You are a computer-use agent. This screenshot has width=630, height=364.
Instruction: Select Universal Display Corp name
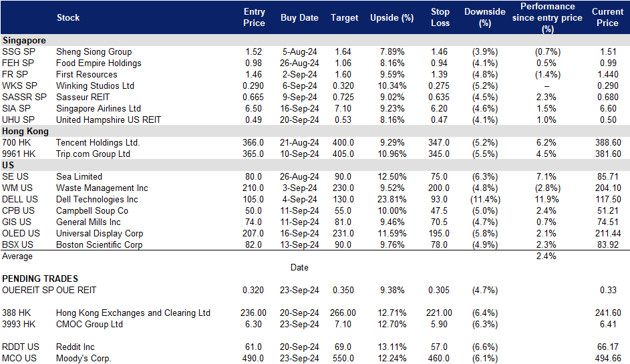(100, 233)
